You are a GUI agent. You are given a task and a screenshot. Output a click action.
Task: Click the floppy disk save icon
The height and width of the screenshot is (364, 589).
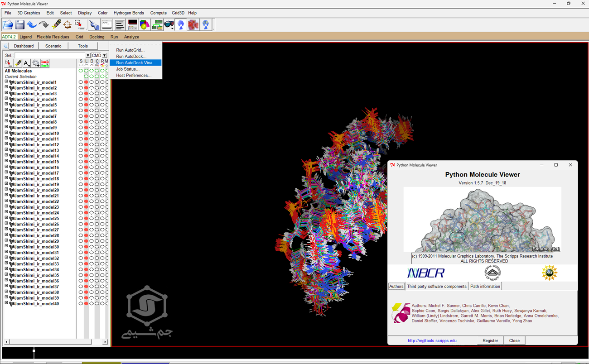(20, 24)
